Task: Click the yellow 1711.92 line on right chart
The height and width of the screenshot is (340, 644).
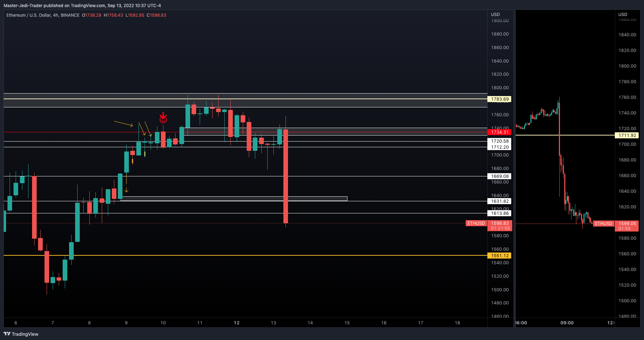Action: [x=565, y=135]
